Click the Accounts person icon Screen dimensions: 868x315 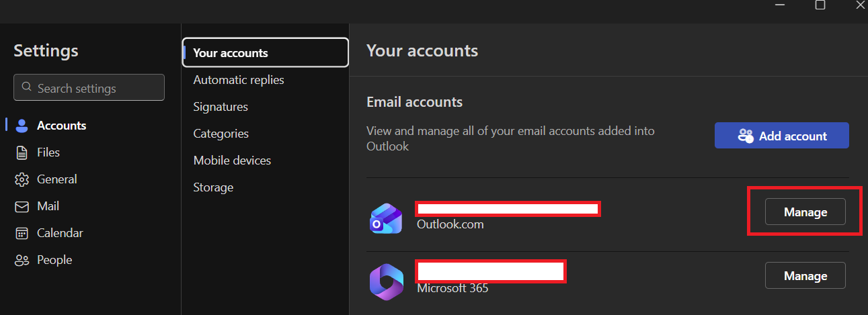point(22,126)
